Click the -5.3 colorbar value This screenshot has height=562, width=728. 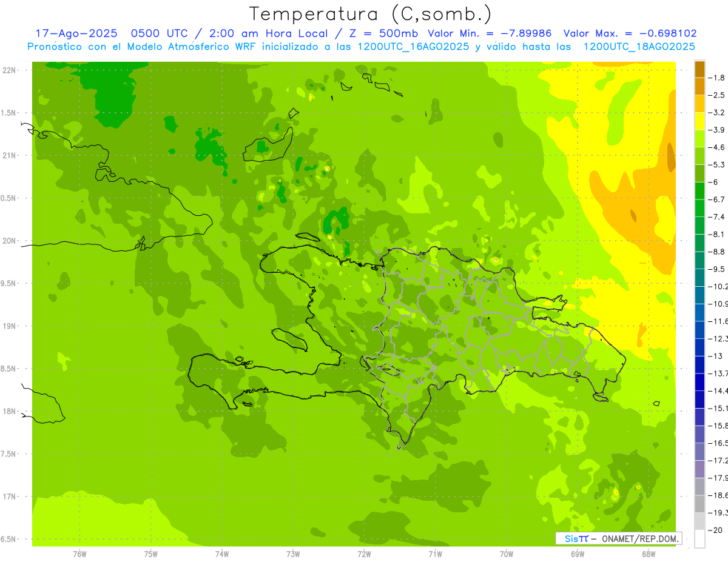[x=718, y=164]
